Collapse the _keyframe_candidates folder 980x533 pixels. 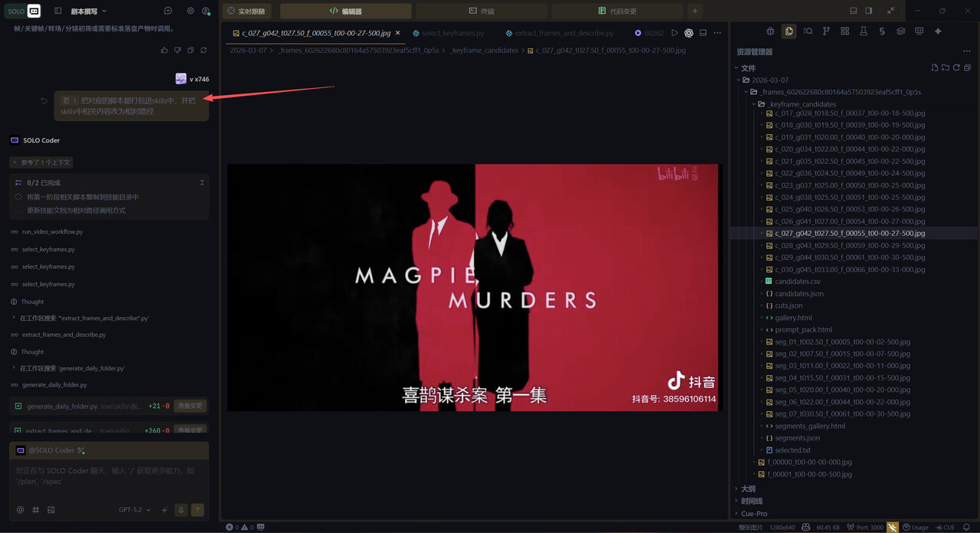(753, 104)
